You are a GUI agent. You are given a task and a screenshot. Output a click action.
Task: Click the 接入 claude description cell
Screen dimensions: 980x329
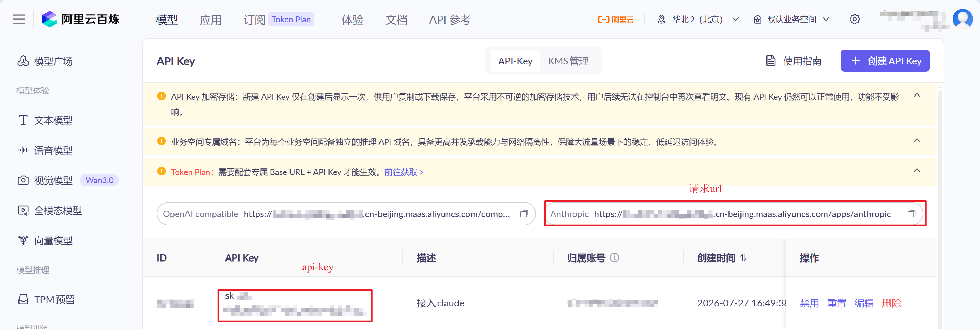440,303
